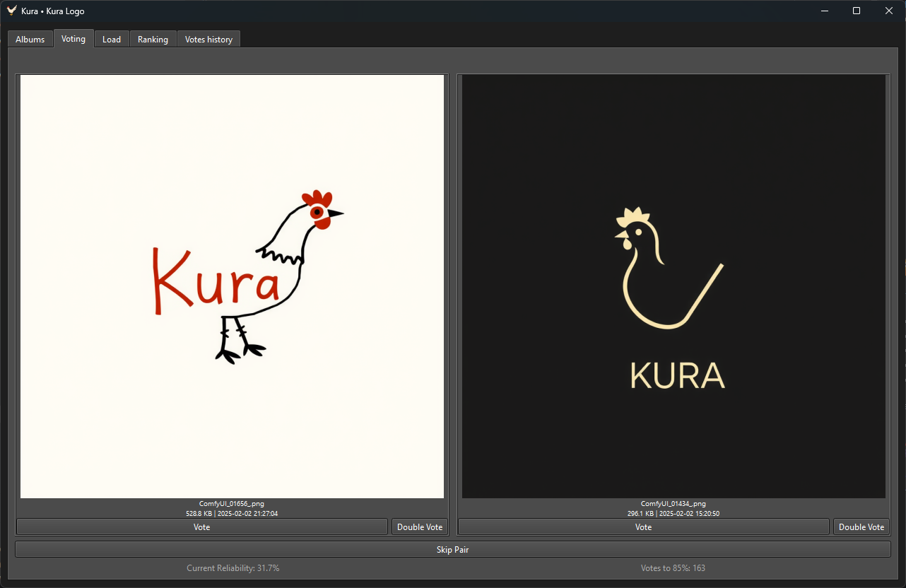Vote for ComfyUI_01434_.png on the right
This screenshot has width=906, height=588.
(x=643, y=527)
